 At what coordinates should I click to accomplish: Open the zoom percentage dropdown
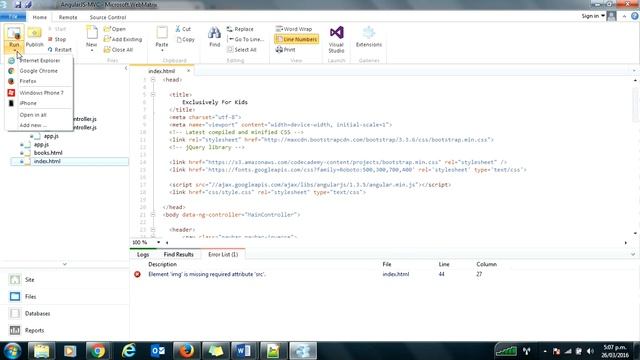(158, 242)
